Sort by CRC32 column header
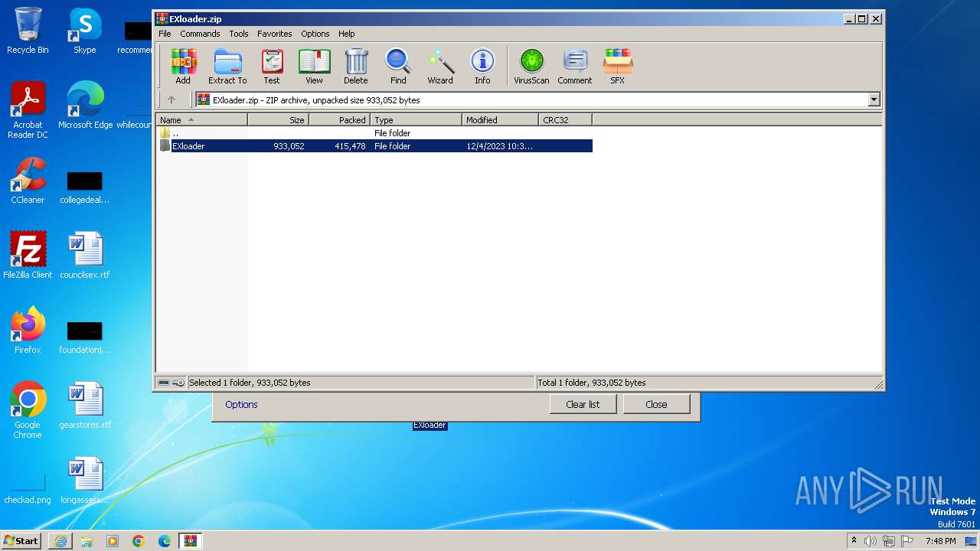Image resolution: width=980 pixels, height=551 pixels. tap(565, 119)
